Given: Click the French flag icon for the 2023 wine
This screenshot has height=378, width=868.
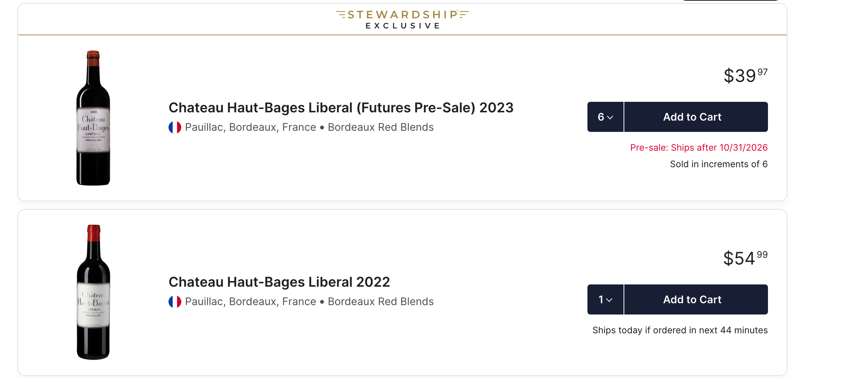Looking at the screenshot, I should point(175,127).
